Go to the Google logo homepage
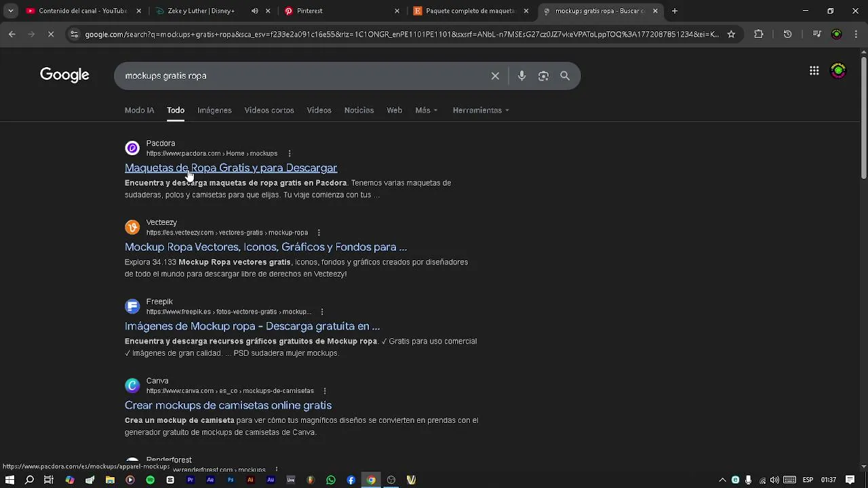868x488 pixels. pos(64,75)
